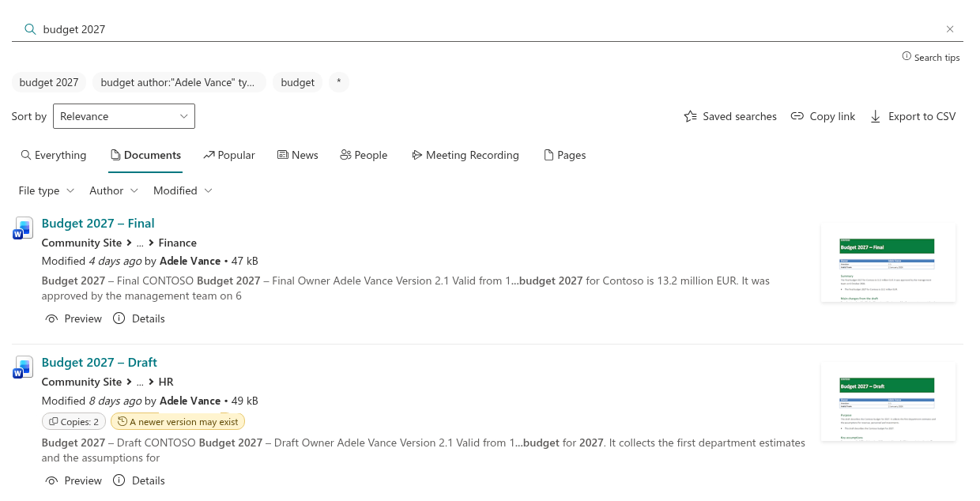Expand breadcrumb ellipsis of Draft result
Image resolution: width=980 pixels, height=501 pixels.
point(140,382)
